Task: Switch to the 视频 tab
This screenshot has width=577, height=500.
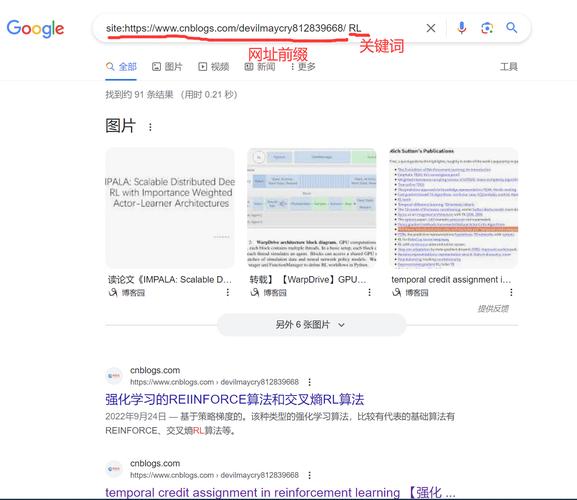Action: pos(213,67)
